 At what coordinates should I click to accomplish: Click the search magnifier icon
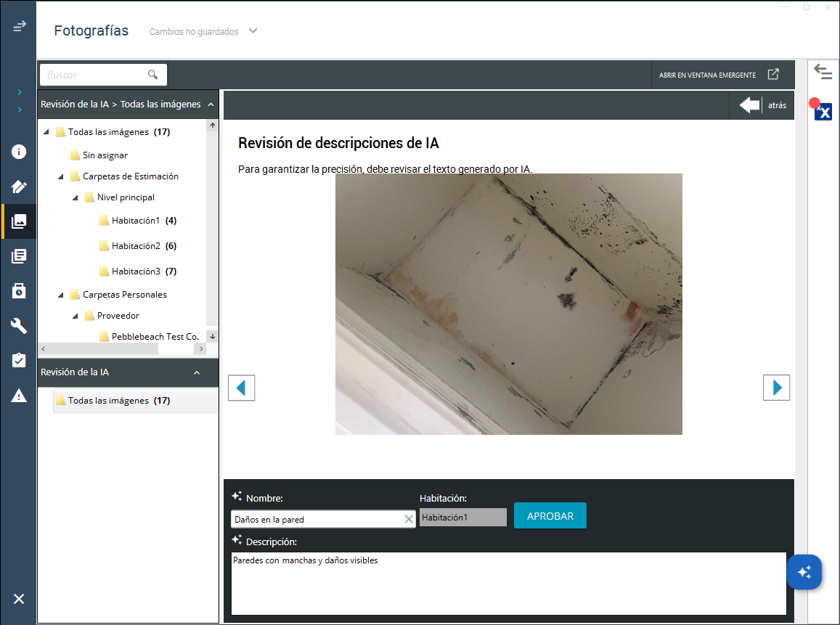(152, 75)
